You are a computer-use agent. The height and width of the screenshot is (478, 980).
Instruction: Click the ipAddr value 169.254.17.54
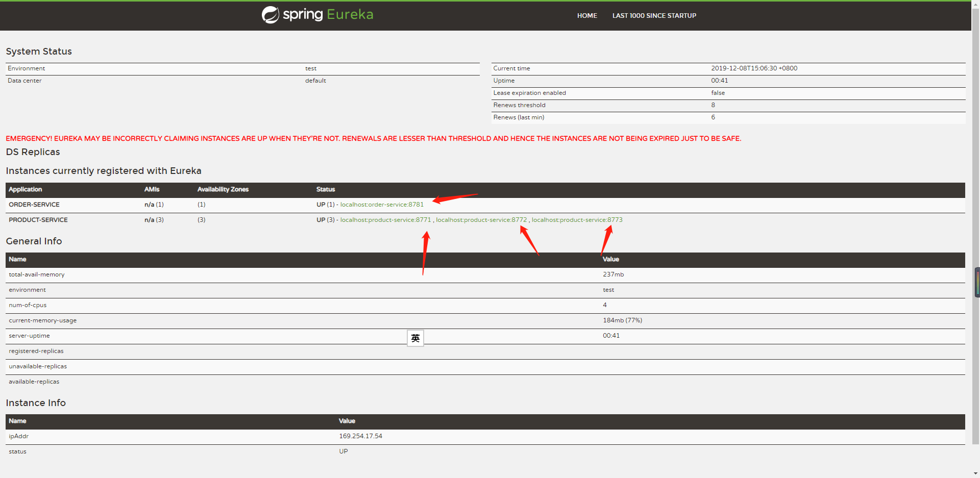point(361,436)
